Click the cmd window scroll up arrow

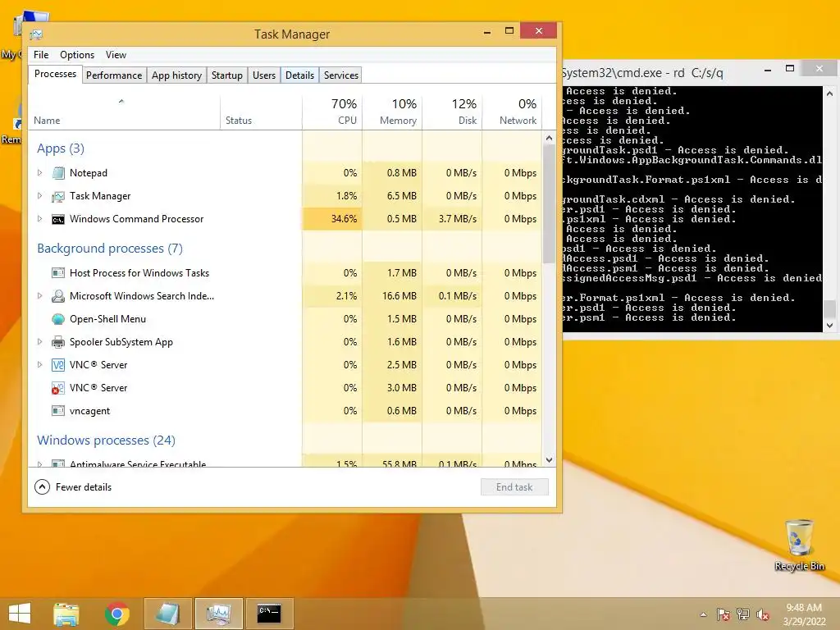830,94
